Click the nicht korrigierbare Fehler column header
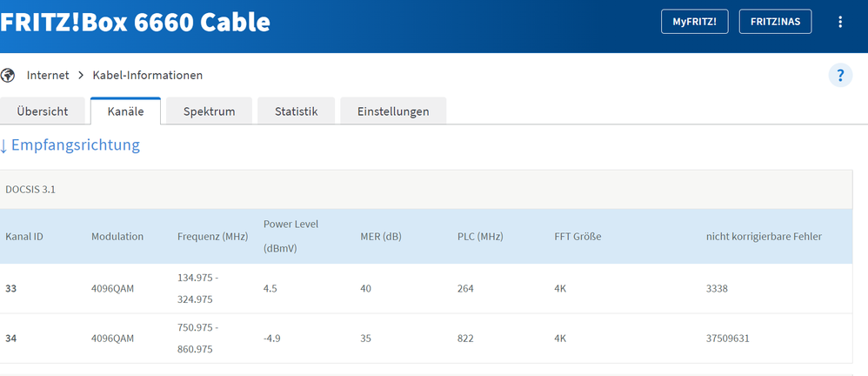This screenshot has height=376, width=868. pos(764,236)
